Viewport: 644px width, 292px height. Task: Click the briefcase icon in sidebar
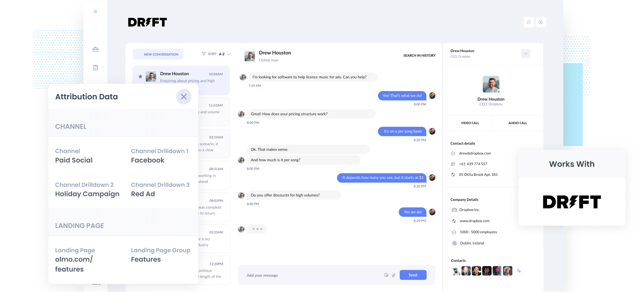pos(96,49)
